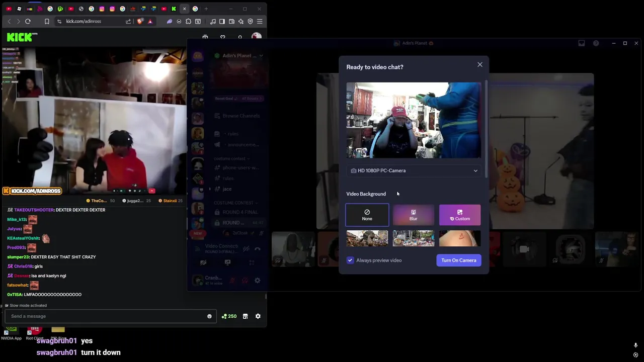Open the Discord inbox icon
The height and width of the screenshot is (362, 644).
pos(582,43)
